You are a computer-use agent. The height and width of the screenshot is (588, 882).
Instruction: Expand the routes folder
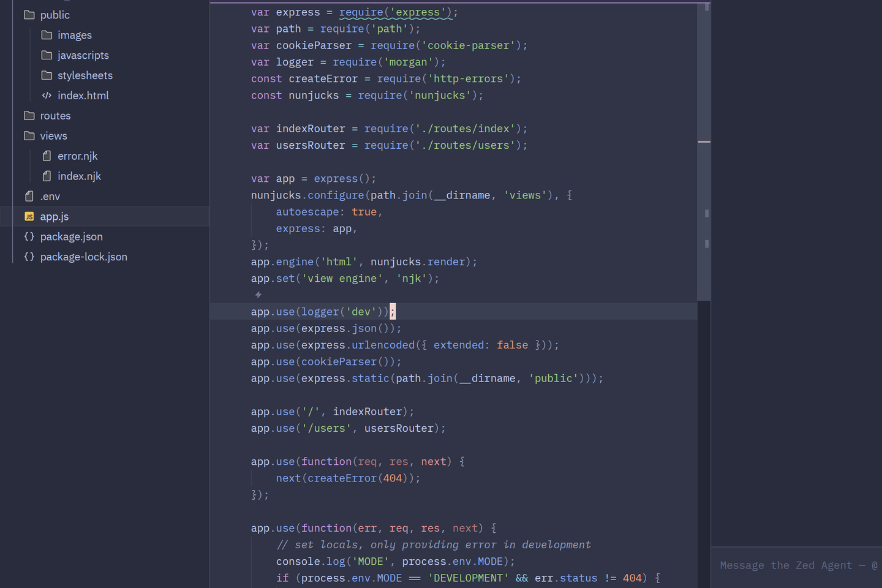coord(105,116)
